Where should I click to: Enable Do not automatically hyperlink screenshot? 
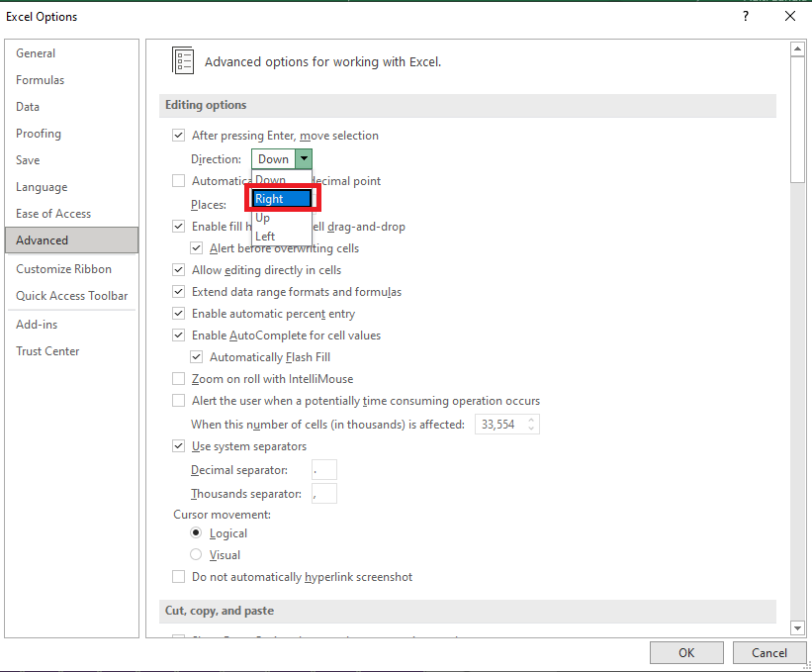click(x=179, y=577)
